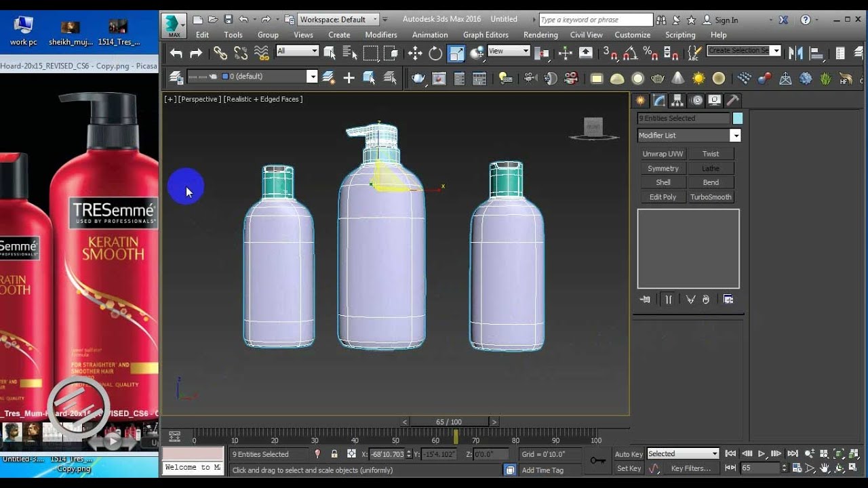Expand the 0 (default) layer dropdown

[312, 77]
